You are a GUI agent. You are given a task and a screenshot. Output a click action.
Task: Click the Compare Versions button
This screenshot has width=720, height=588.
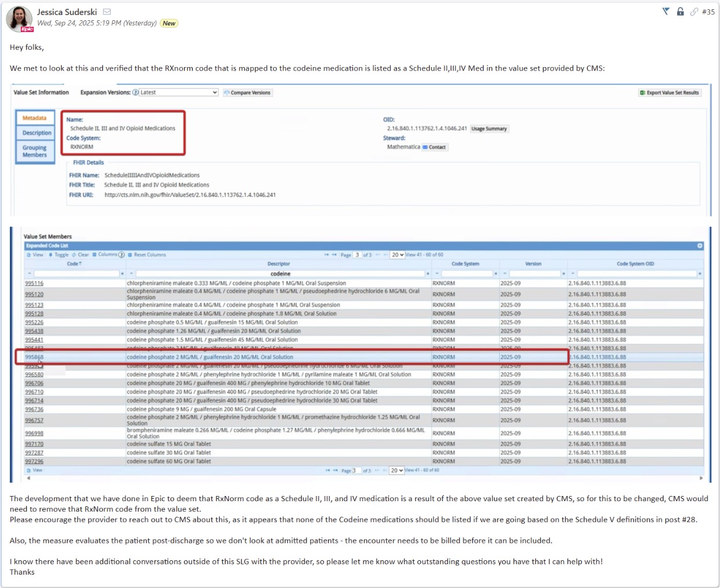click(x=248, y=93)
